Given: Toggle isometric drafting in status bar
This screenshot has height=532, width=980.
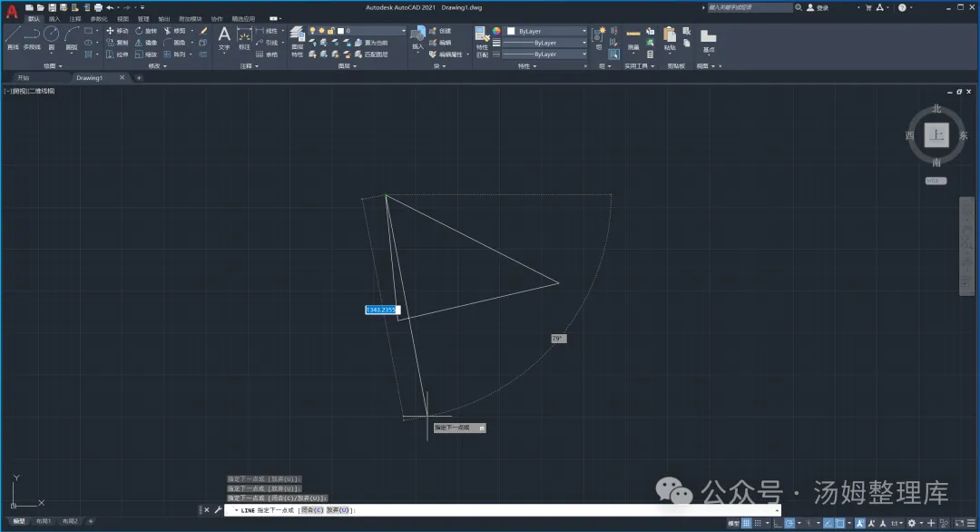Looking at the screenshot, I should tap(808, 523).
